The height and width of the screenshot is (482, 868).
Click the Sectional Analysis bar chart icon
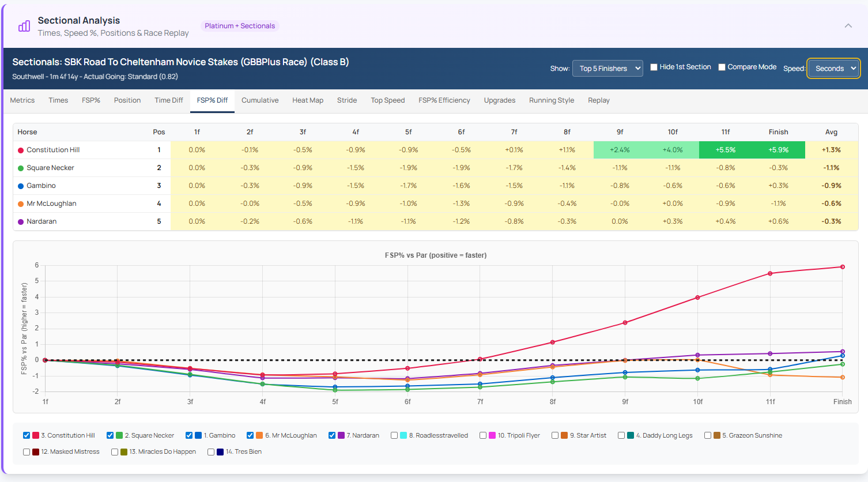click(x=24, y=26)
